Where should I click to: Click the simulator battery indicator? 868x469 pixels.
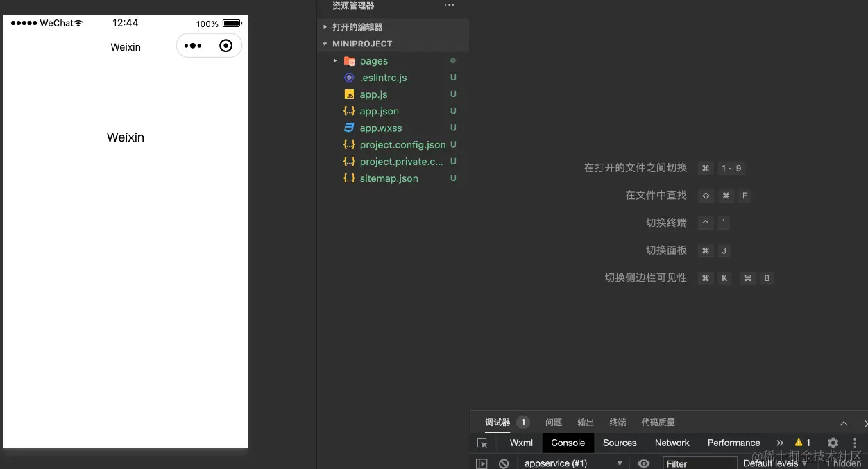tap(232, 24)
